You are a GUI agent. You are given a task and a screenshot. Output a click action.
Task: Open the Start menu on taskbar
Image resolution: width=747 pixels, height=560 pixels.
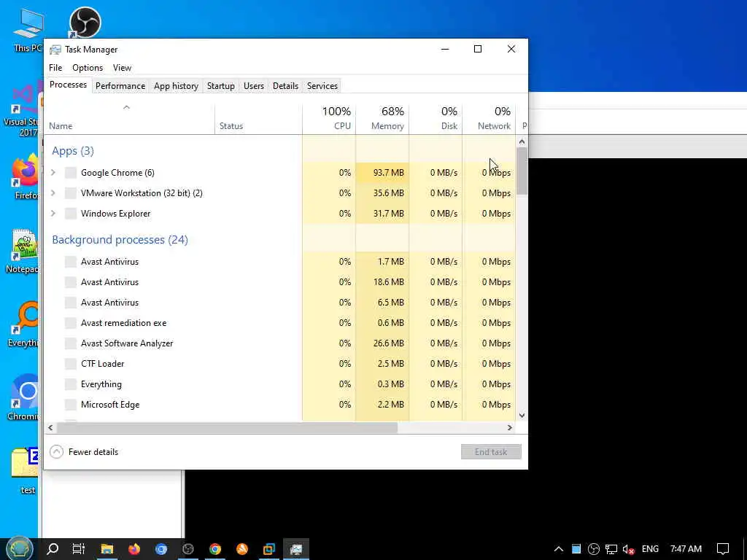pyautogui.click(x=19, y=549)
